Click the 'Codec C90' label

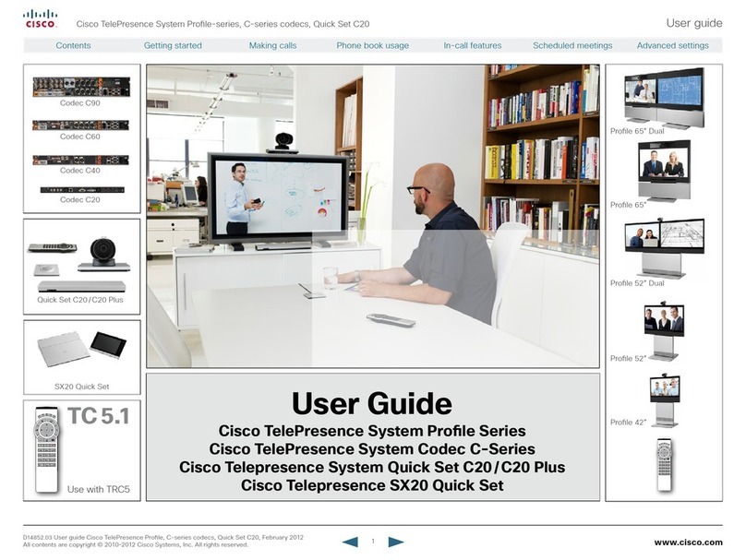click(80, 102)
